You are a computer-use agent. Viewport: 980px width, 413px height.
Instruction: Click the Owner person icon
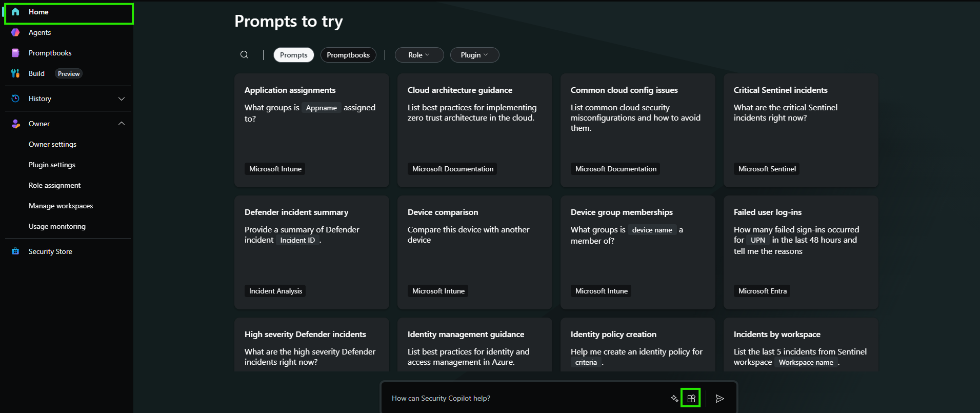pyautogui.click(x=15, y=124)
